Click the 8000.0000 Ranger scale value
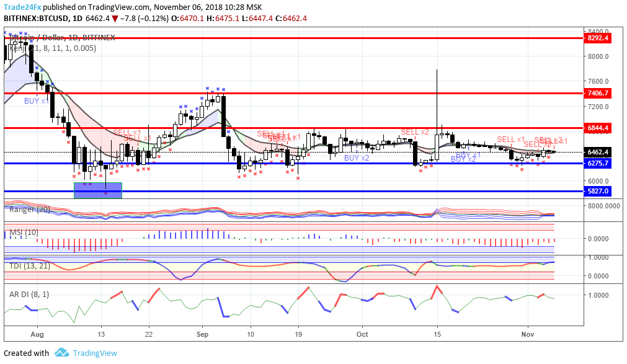 click(604, 206)
